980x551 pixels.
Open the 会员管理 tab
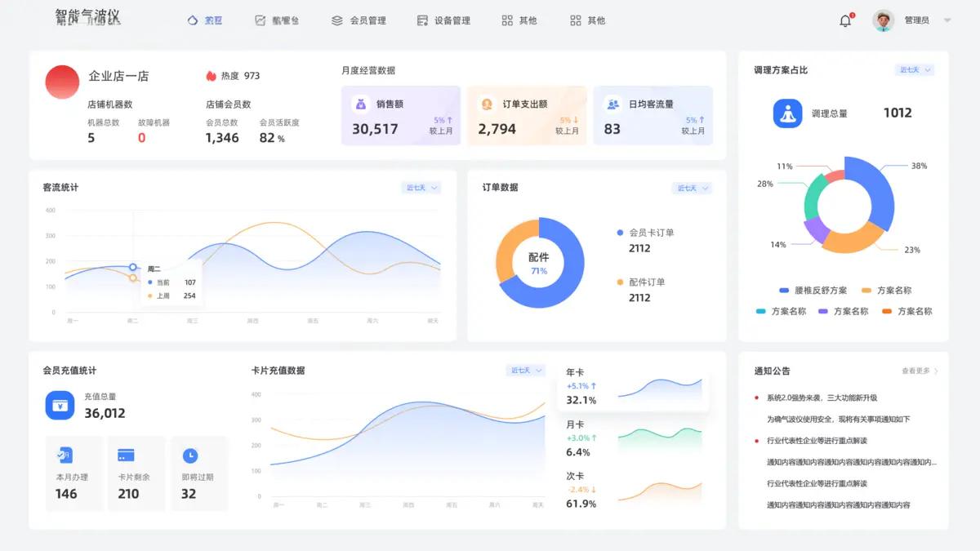click(x=359, y=20)
